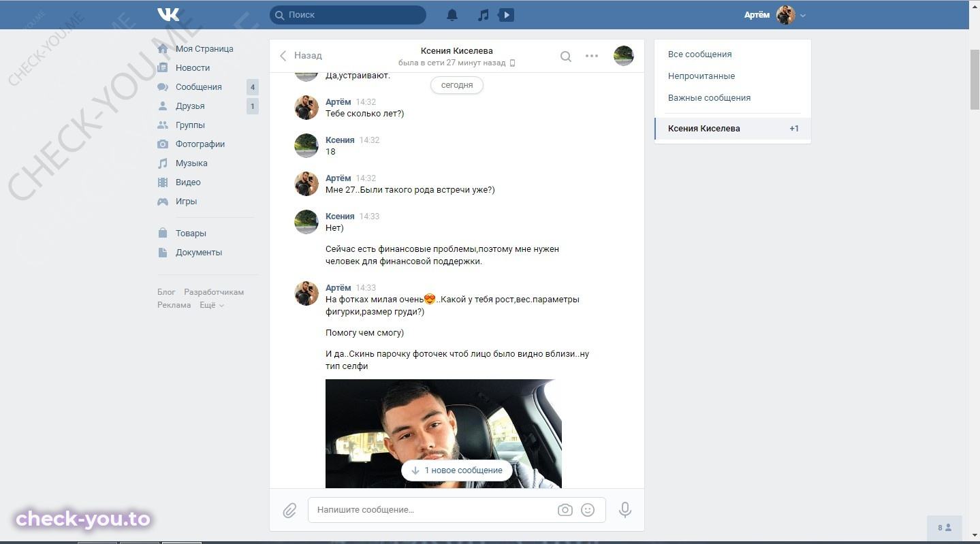Screen dimensions: 980x544
Task: Click message Мне 27..Были такого рода встречи уже?)
Action: point(410,190)
